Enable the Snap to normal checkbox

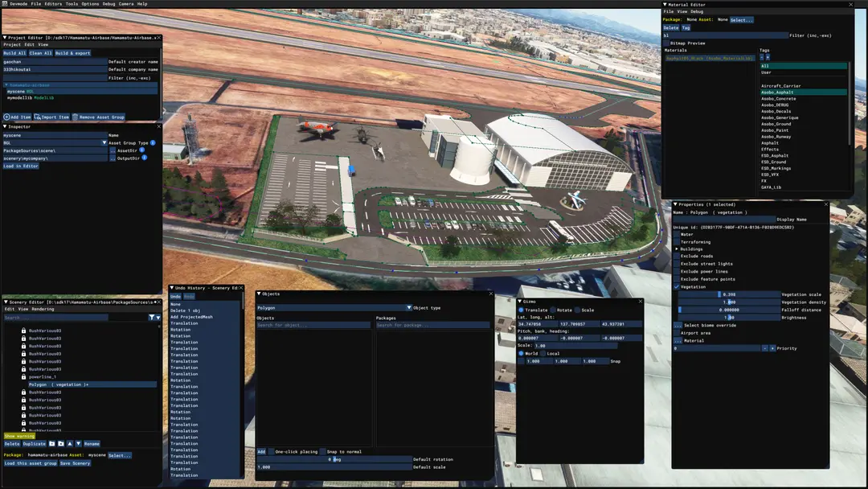(x=323, y=451)
